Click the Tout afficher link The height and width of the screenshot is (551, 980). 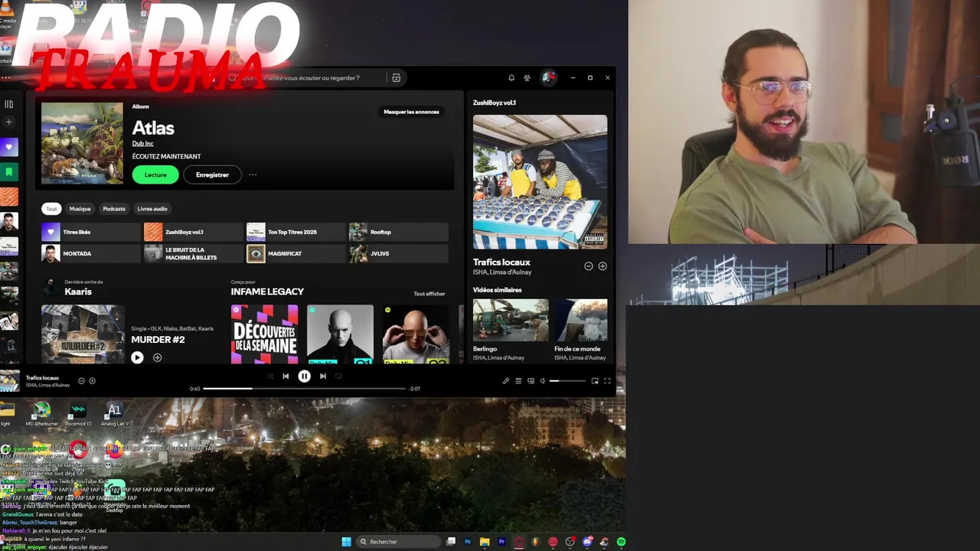pyautogui.click(x=429, y=294)
